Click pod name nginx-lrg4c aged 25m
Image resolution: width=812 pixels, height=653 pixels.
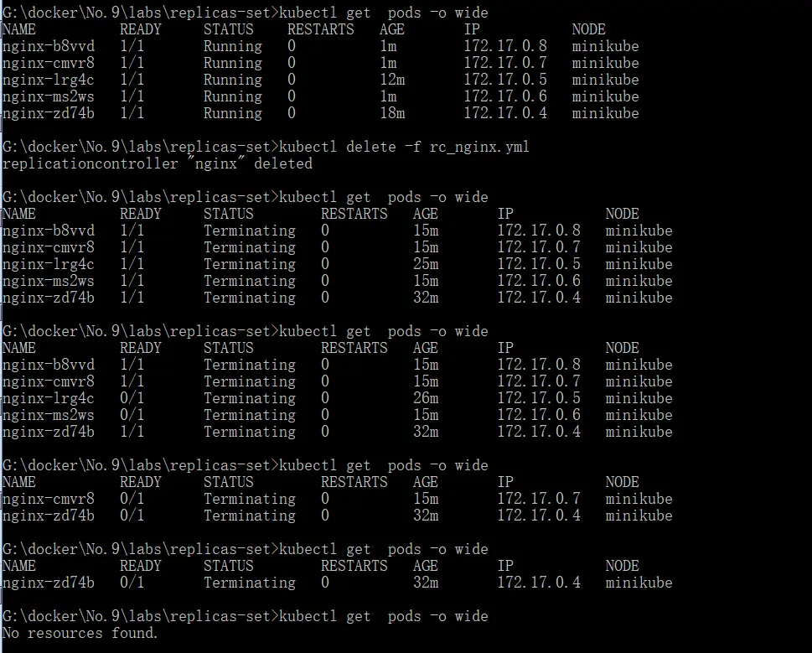click(x=48, y=265)
